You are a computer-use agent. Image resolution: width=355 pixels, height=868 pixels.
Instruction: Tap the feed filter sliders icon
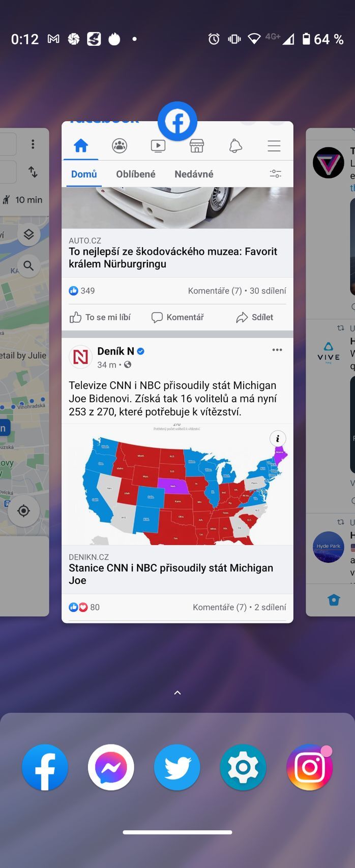[275, 174]
